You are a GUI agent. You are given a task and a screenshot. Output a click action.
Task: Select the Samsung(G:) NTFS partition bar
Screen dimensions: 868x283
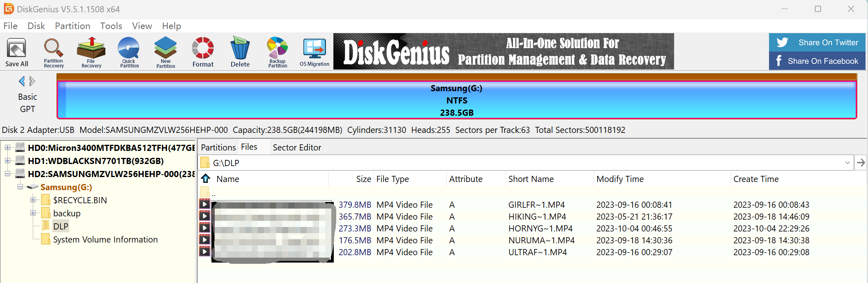tap(456, 100)
